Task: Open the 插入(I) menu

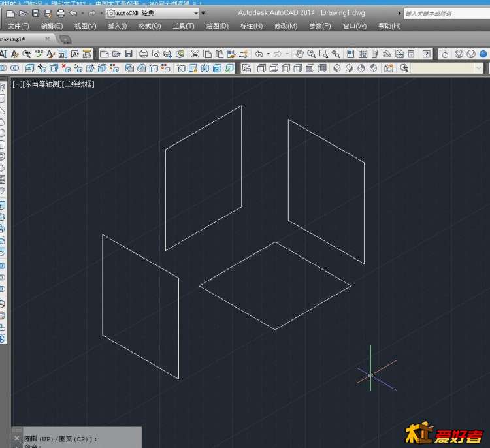Action: click(118, 26)
